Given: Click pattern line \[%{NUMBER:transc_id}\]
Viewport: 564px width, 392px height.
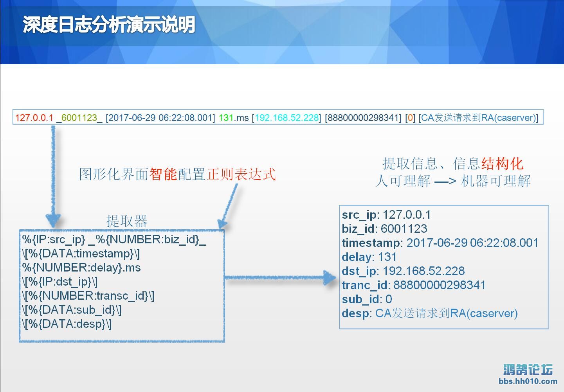Looking at the screenshot, I should click(88, 296).
